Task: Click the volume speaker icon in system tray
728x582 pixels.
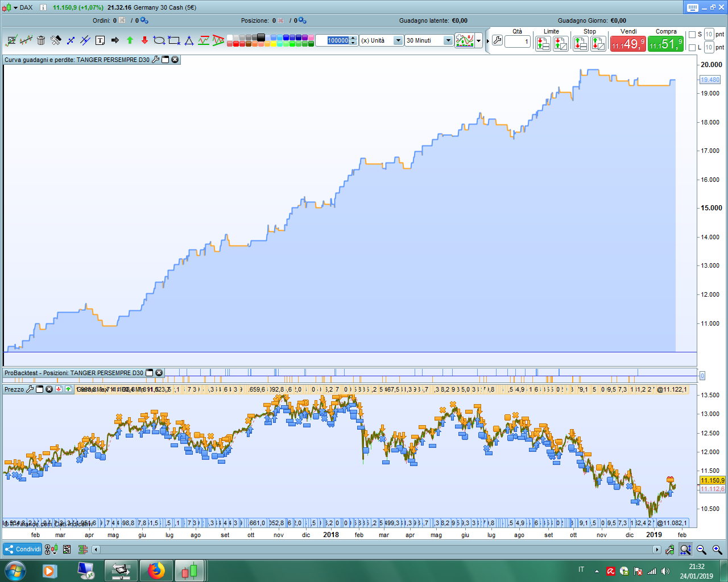Action: [665, 571]
